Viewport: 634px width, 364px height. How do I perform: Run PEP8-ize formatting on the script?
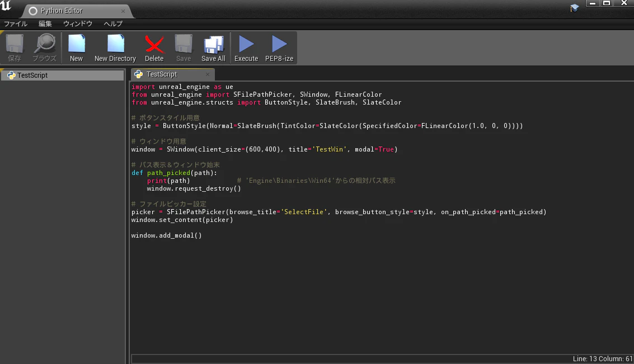pyautogui.click(x=279, y=48)
